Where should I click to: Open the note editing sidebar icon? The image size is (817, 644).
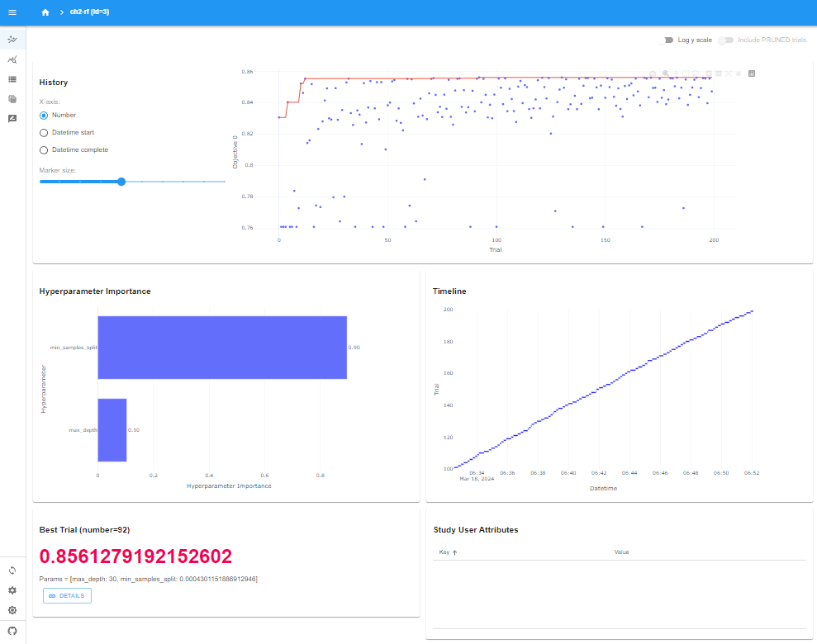12,119
